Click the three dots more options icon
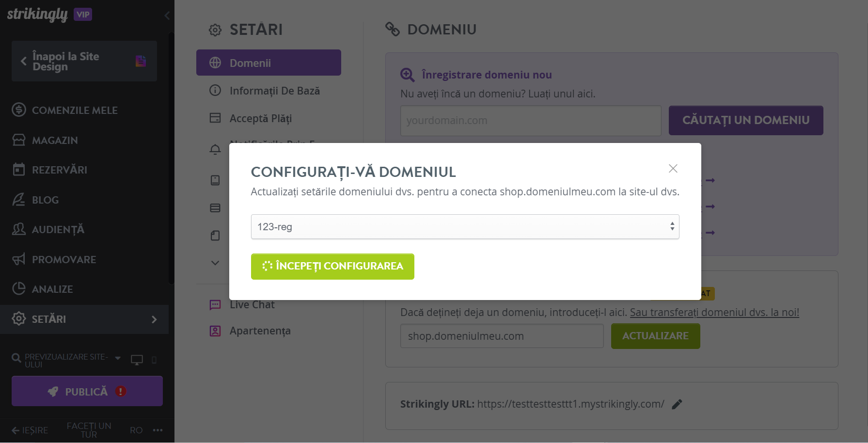 pyautogui.click(x=158, y=430)
